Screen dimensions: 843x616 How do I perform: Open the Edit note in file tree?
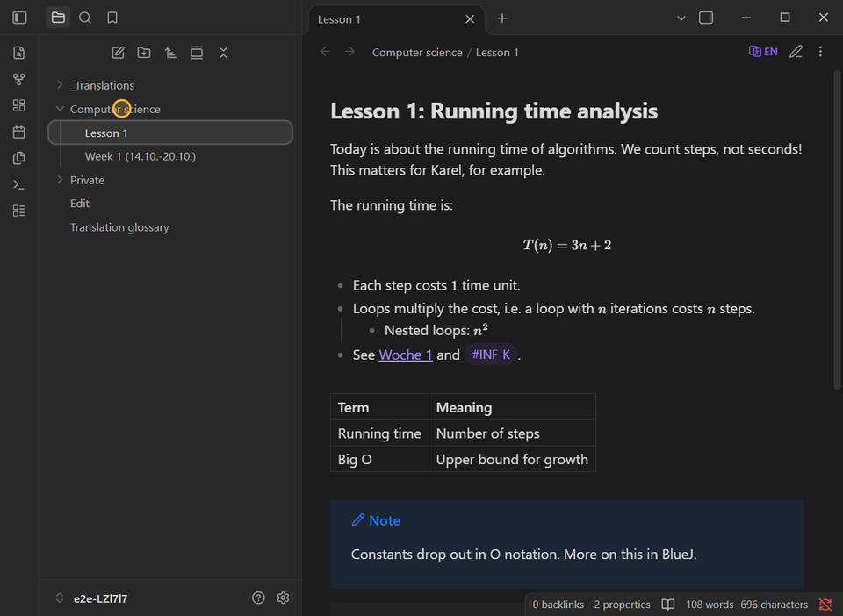click(x=169, y=204)
